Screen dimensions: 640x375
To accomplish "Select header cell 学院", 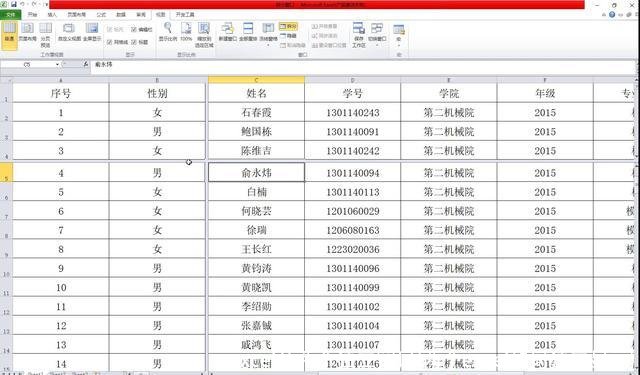I will click(x=449, y=93).
